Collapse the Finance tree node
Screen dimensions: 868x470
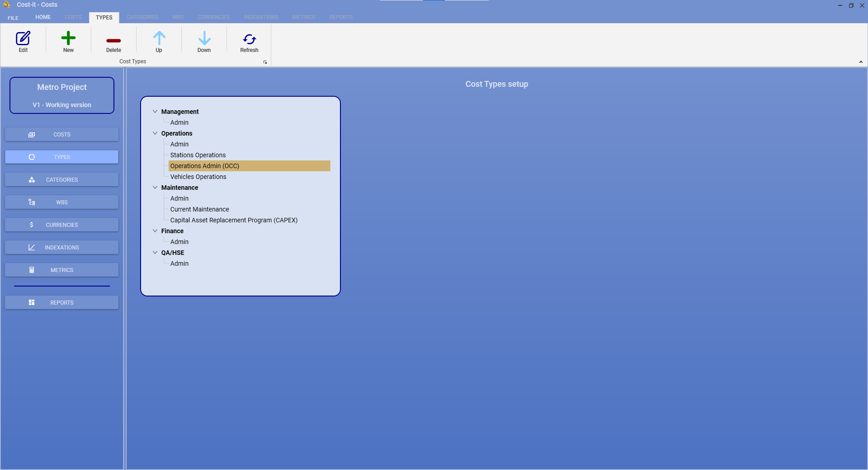pos(155,230)
